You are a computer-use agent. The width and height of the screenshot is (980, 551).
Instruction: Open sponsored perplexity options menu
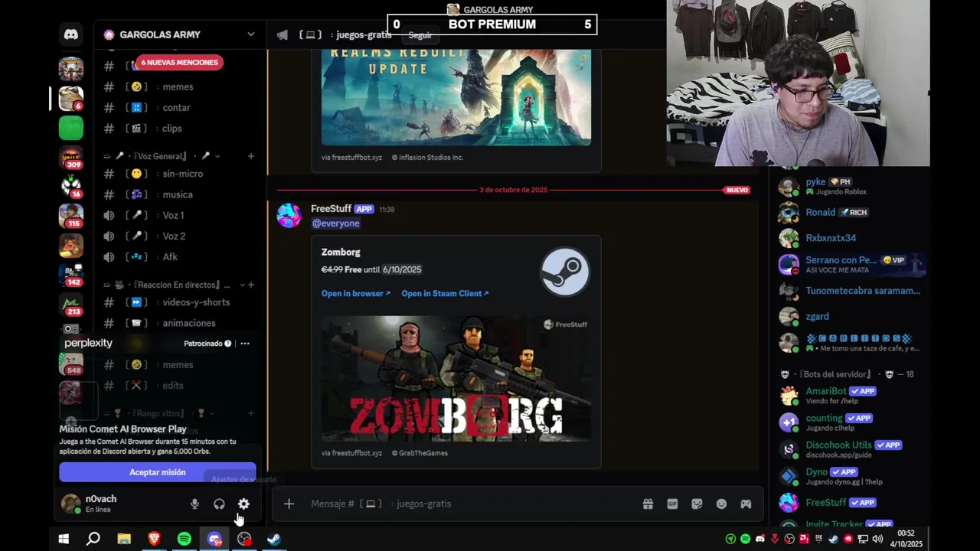[245, 344]
